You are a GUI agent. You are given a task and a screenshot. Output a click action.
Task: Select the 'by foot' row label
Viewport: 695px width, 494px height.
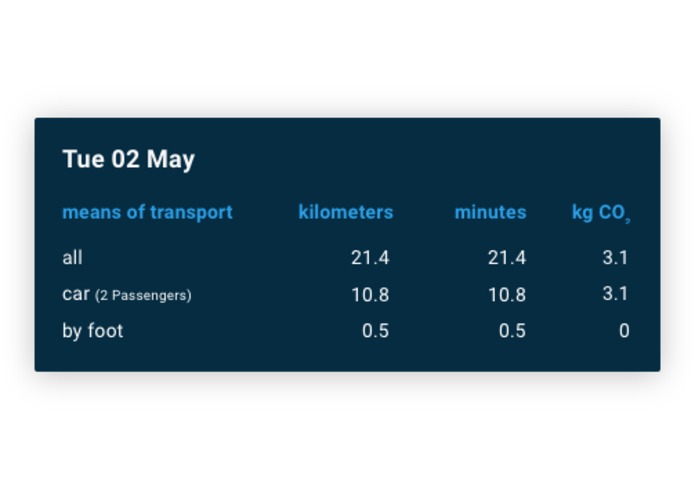(93, 331)
